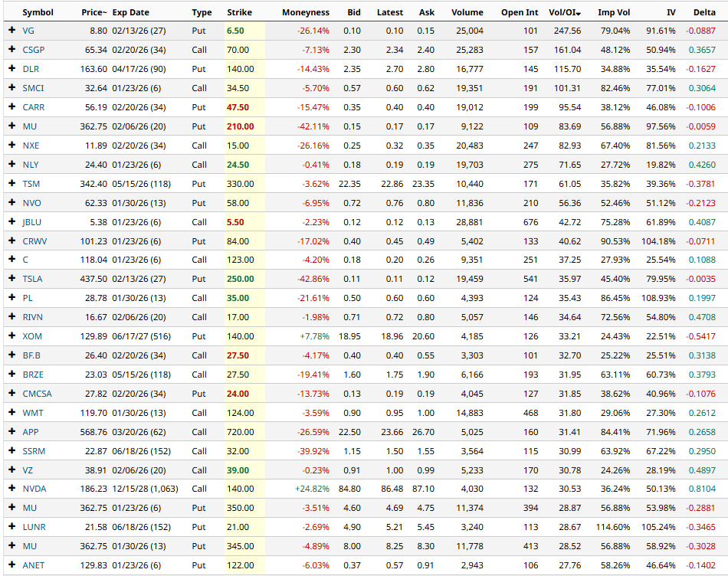Toggle Vol/OI sort direction header

tap(565, 12)
